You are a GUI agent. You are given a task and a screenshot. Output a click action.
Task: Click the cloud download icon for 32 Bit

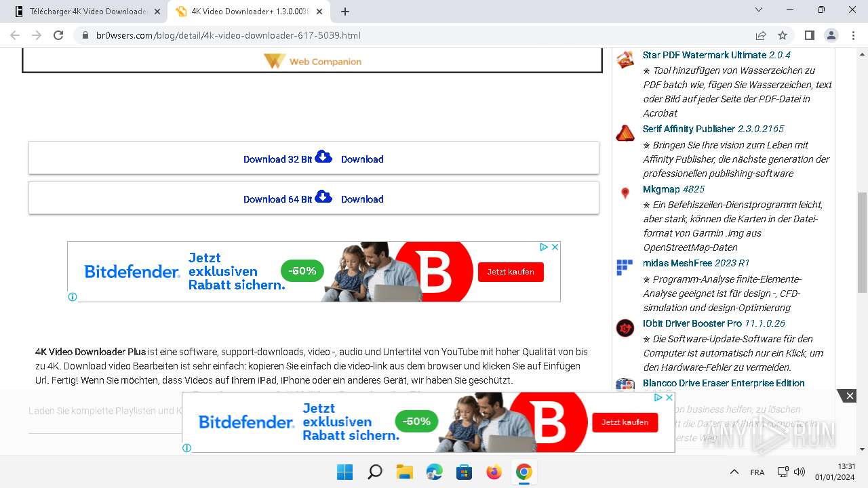tap(323, 157)
